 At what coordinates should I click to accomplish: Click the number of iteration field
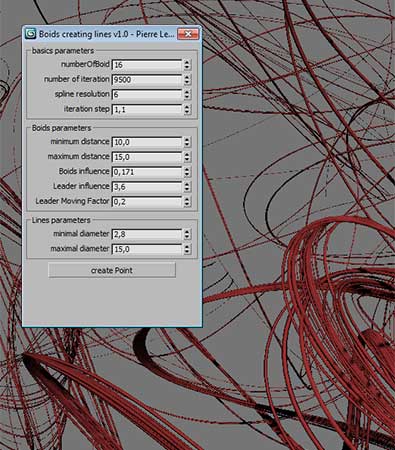coord(147,80)
